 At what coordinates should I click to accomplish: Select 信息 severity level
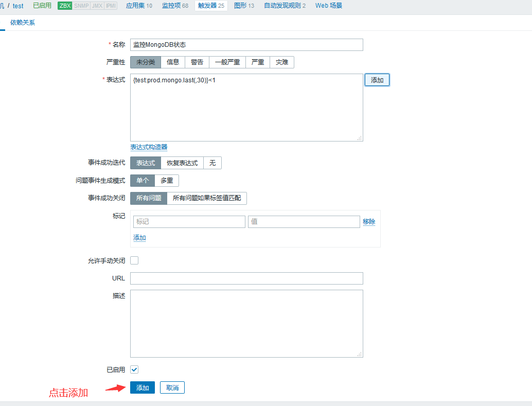coord(173,62)
